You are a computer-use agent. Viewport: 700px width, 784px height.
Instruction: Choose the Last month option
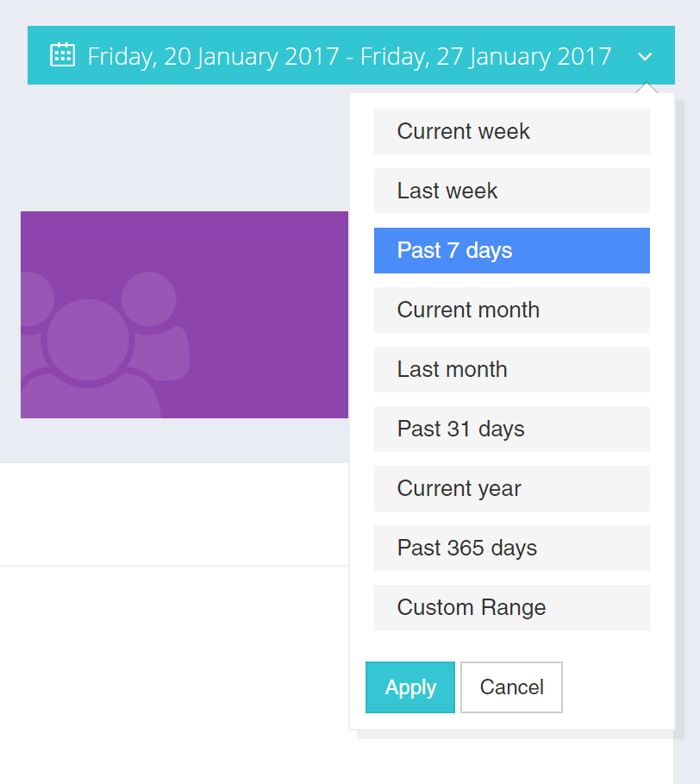pos(511,369)
